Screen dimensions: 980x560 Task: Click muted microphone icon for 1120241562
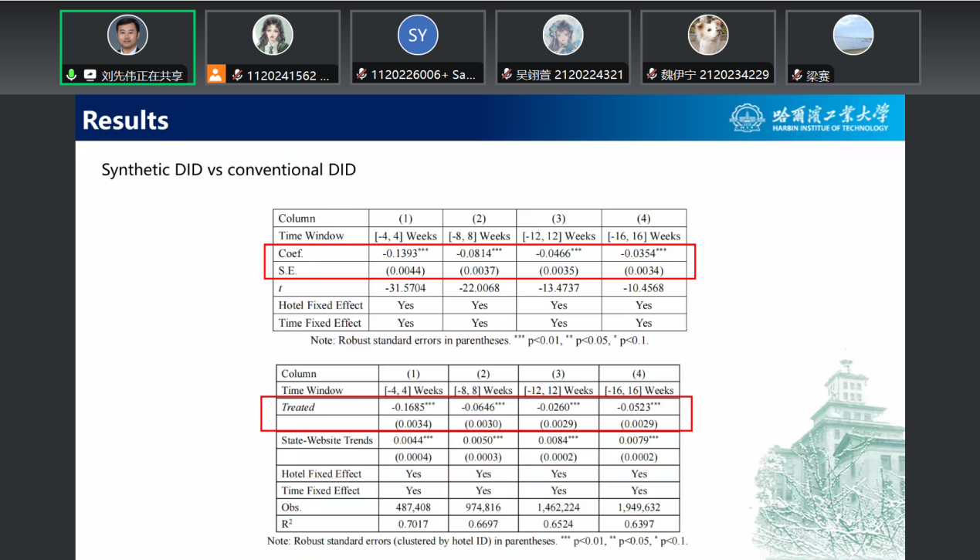237,75
